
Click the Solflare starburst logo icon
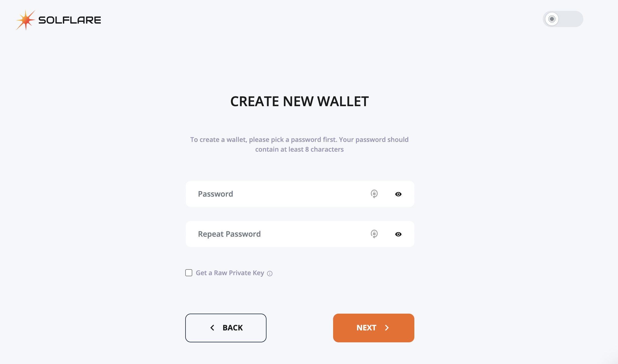[25, 20]
